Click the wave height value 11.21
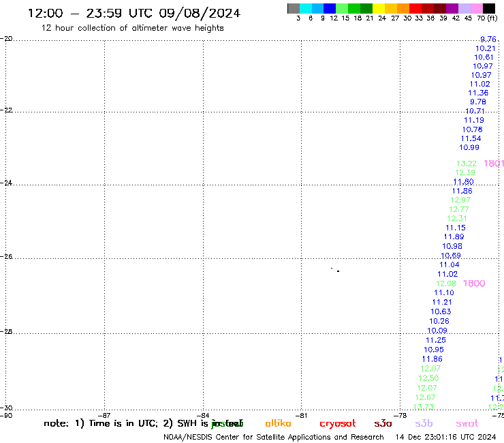The height and width of the screenshot is (443, 504). 442,303
